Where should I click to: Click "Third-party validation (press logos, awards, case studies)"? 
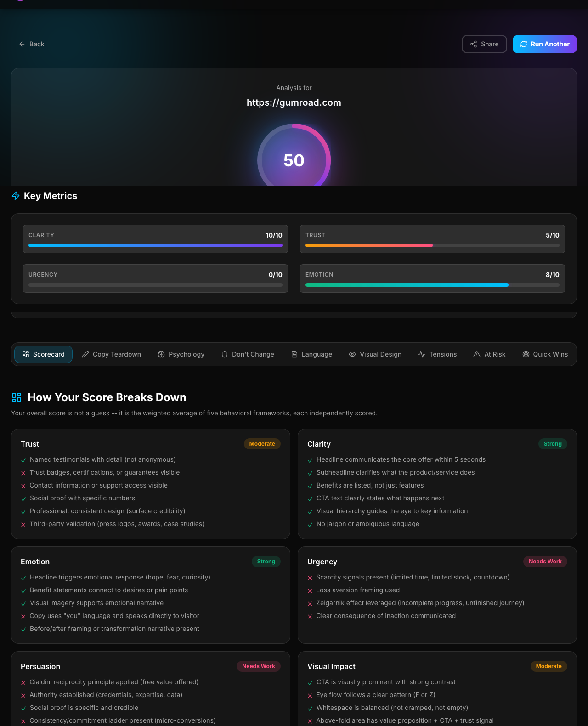point(117,524)
